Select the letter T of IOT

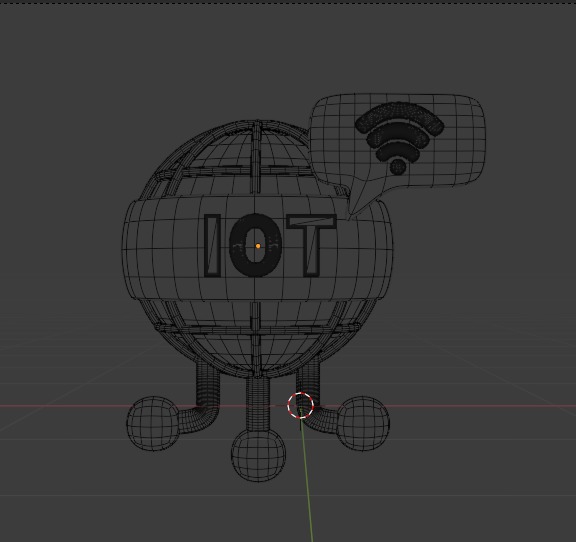point(311,245)
